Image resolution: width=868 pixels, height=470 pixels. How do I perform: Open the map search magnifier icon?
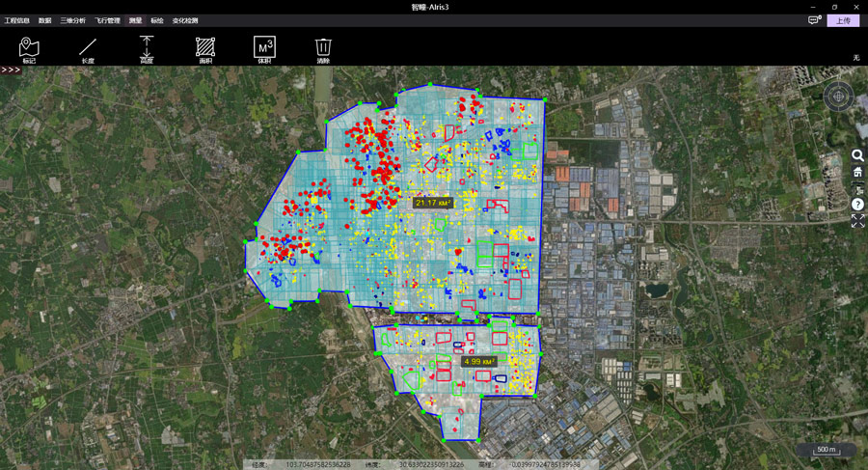coord(857,155)
